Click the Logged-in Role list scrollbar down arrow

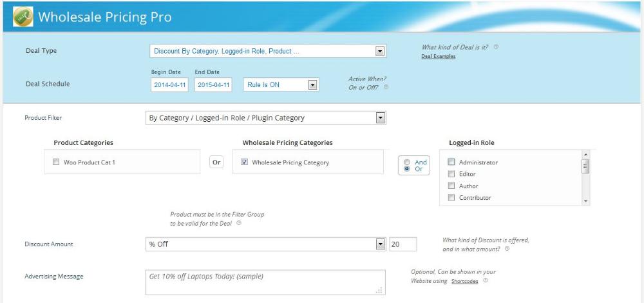tap(585, 201)
